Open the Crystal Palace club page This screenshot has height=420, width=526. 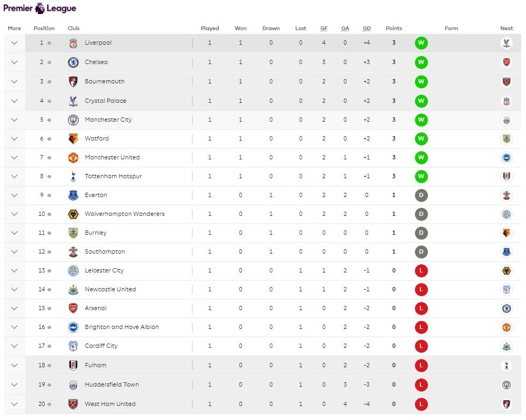tap(105, 101)
